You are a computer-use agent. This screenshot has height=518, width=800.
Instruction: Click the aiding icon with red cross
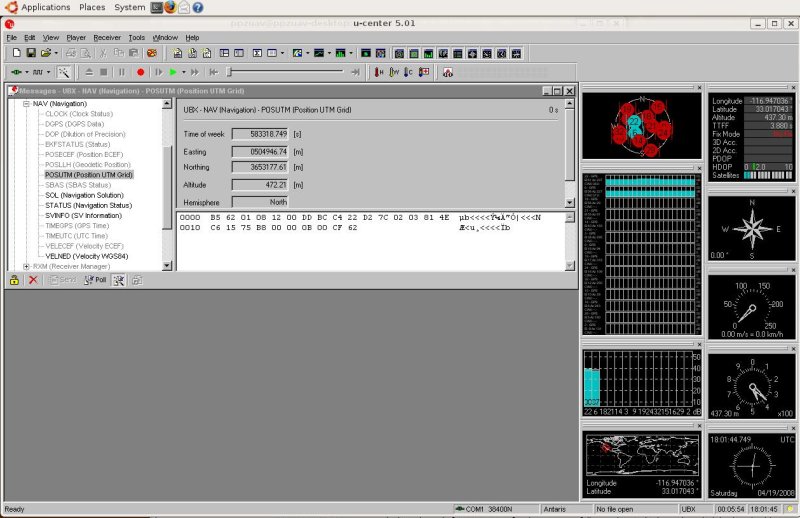[x=424, y=72]
